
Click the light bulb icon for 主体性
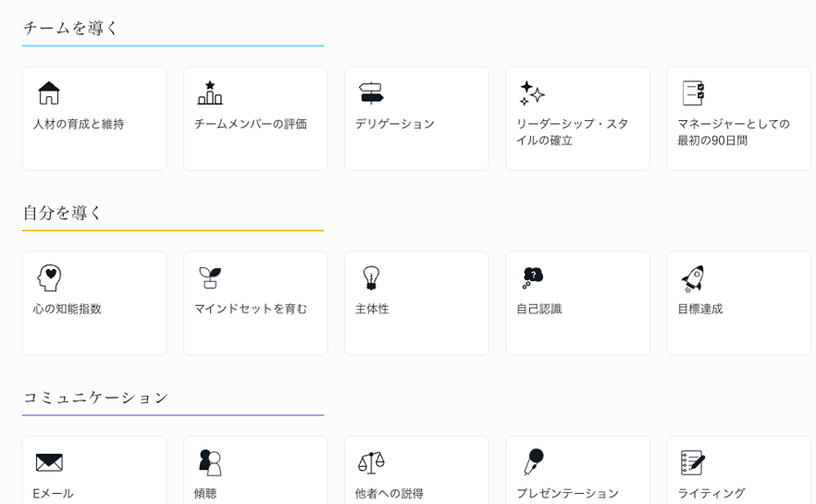click(371, 277)
